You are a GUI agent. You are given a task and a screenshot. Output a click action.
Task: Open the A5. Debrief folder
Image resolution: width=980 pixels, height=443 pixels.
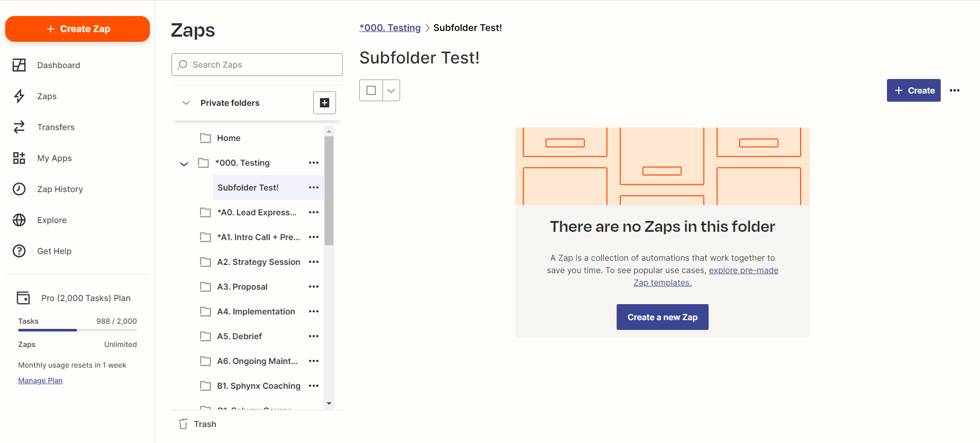pos(239,336)
